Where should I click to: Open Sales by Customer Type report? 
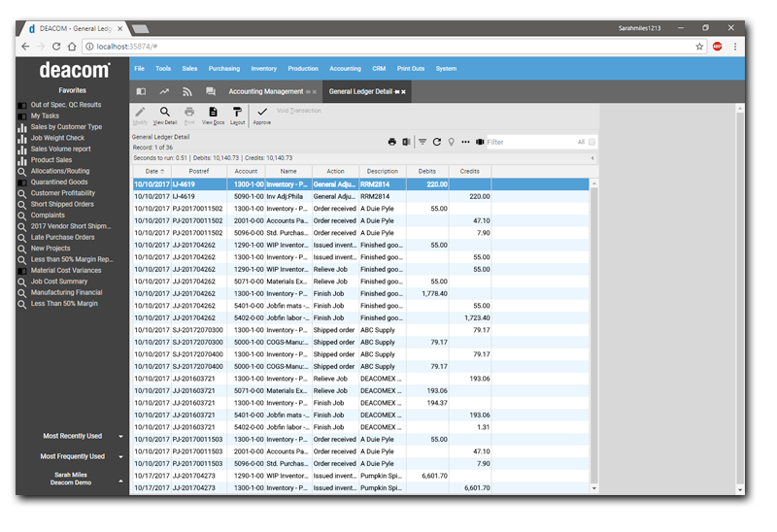[66, 127]
